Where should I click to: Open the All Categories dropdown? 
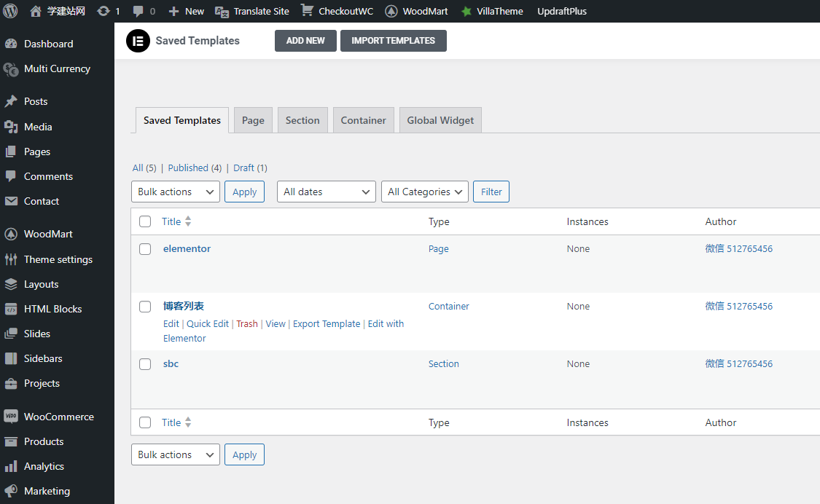point(424,192)
